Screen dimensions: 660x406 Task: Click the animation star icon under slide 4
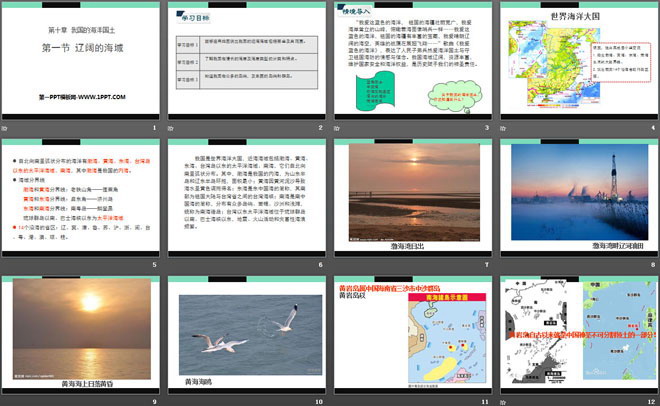click(503, 128)
